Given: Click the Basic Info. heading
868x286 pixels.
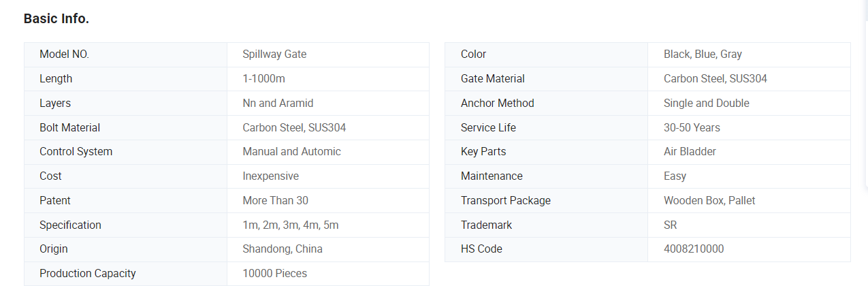Looking at the screenshot, I should 57,19.
